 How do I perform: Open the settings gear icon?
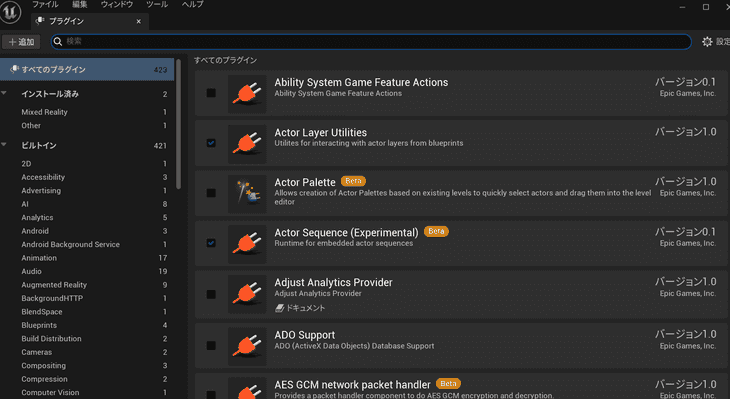(x=707, y=42)
